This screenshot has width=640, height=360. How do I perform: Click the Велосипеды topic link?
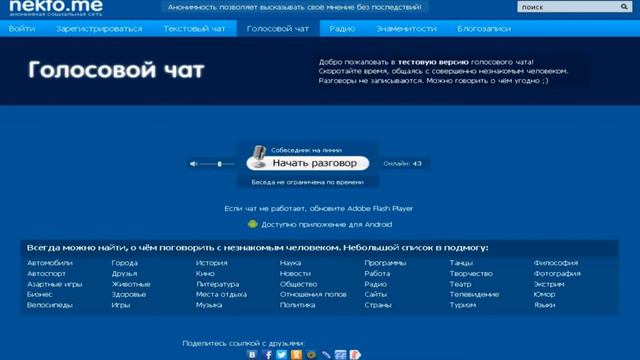coord(50,305)
